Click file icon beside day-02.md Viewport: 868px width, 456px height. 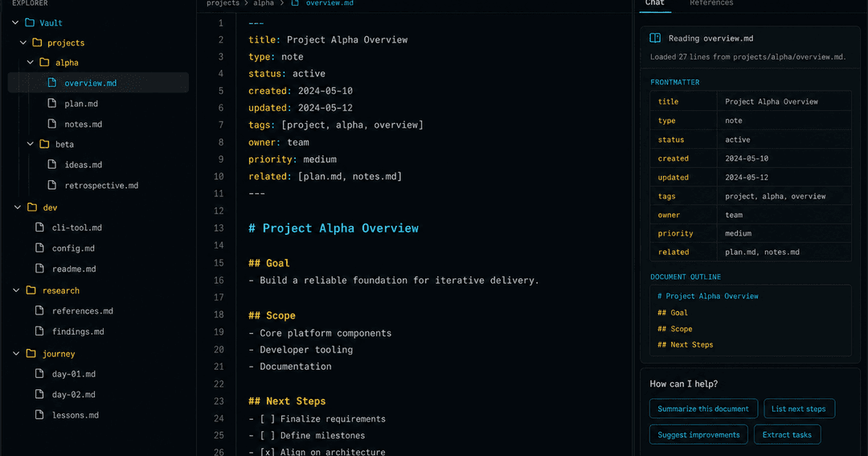tap(40, 394)
